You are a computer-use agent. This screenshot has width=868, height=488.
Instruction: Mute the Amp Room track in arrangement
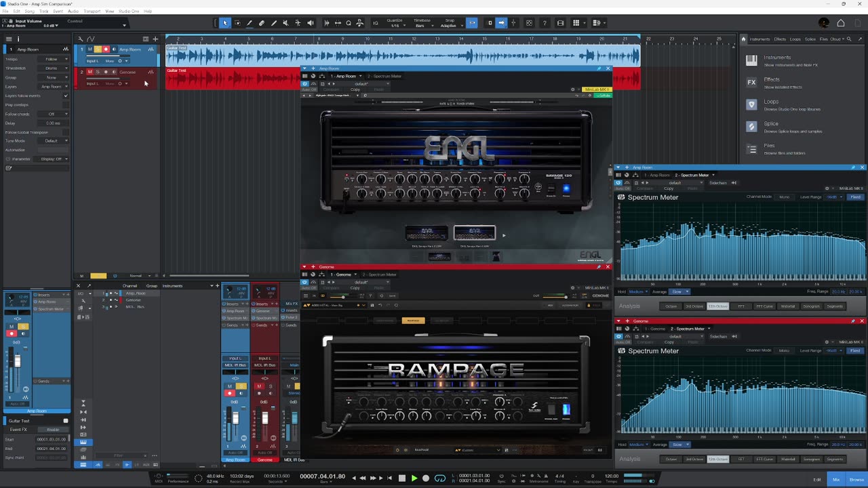[x=90, y=49]
